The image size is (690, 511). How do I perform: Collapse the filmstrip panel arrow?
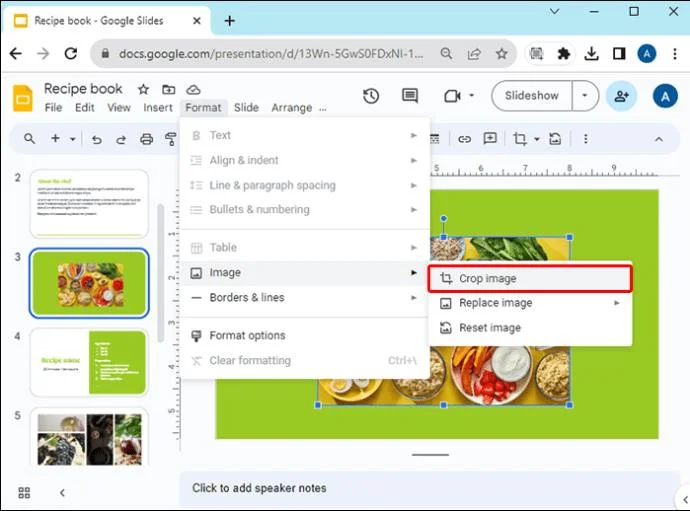[62, 493]
